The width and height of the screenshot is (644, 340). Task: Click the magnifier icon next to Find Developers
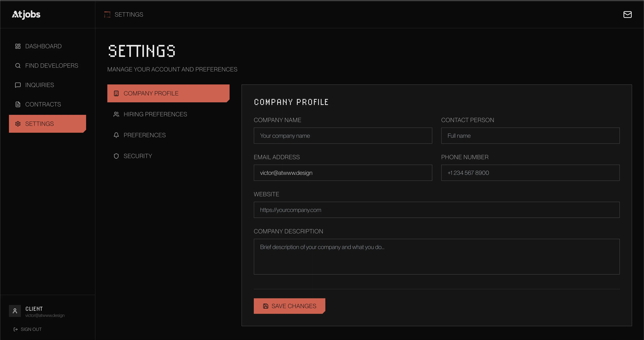pyautogui.click(x=18, y=65)
